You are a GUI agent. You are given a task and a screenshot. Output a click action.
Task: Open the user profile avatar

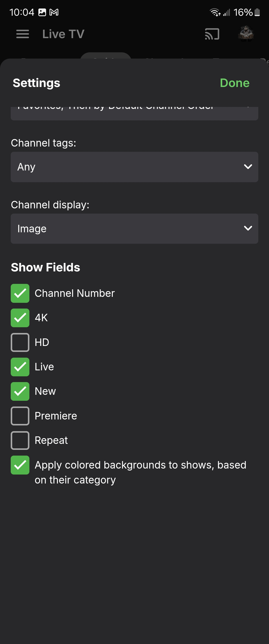pos(246,34)
